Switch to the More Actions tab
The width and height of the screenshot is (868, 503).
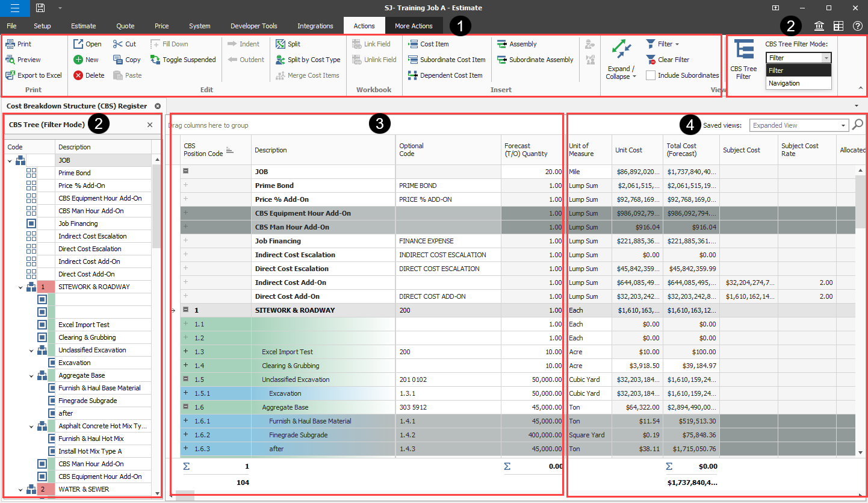(414, 26)
